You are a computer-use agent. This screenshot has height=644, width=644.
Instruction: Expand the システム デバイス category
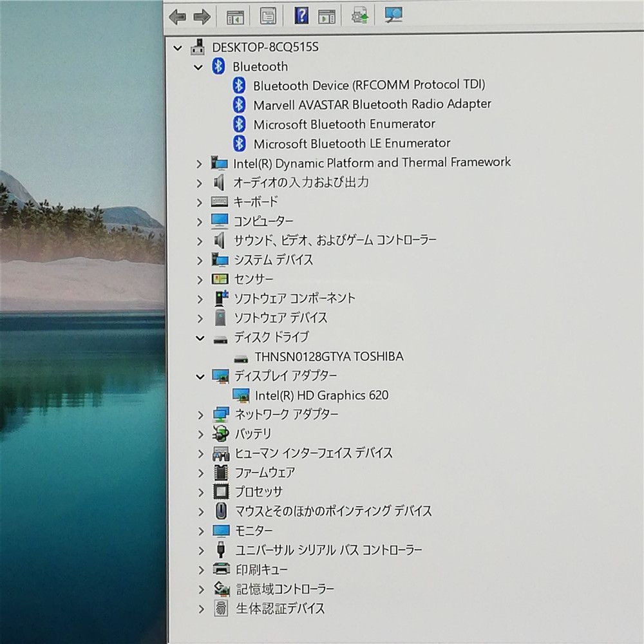click(200, 260)
